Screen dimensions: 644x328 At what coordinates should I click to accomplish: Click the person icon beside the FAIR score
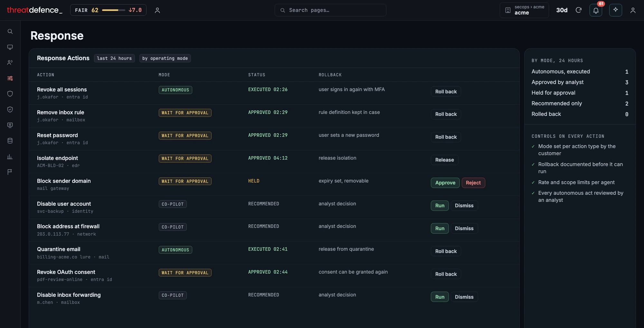pos(157,10)
